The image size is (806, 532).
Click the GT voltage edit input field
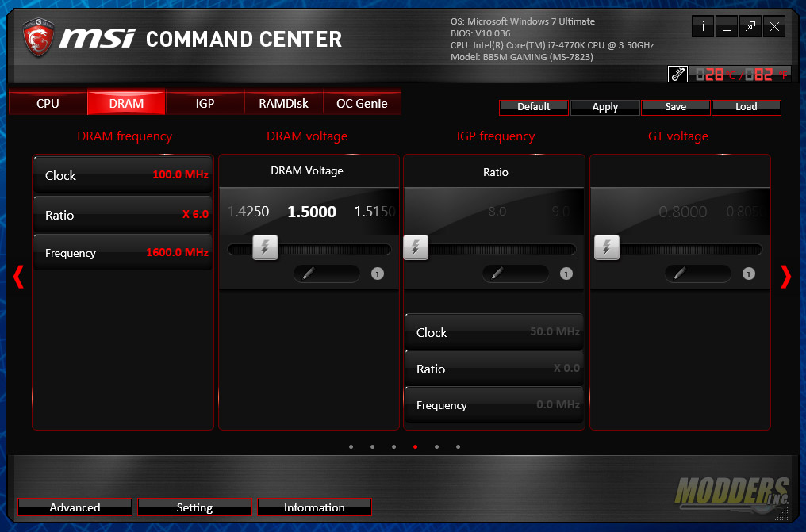(698, 274)
